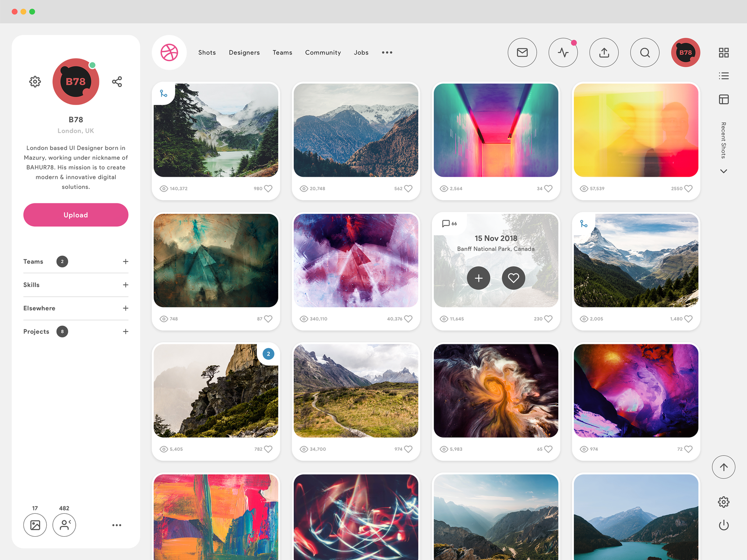
Task: Switch to list view in the right sidebar
Action: click(x=724, y=75)
